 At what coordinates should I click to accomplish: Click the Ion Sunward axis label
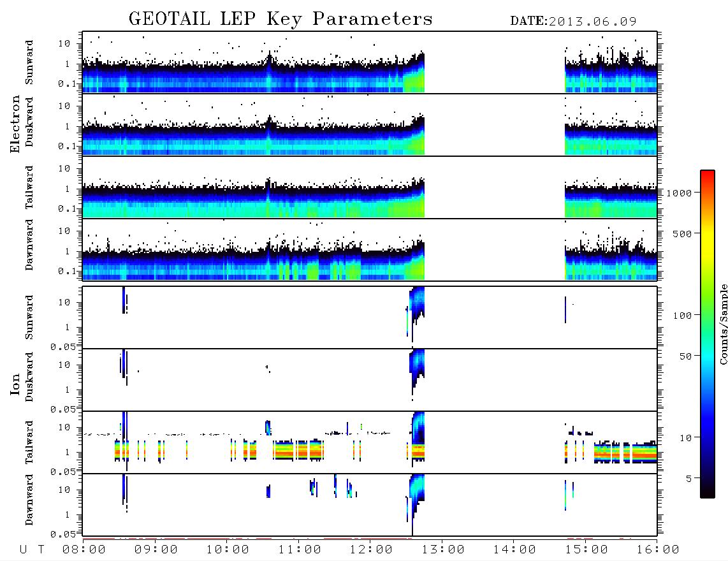29,317
